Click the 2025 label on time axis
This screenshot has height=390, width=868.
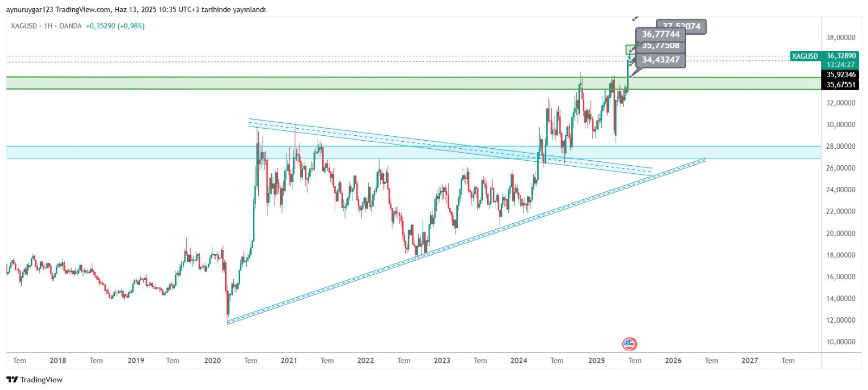pyautogui.click(x=596, y=361)
